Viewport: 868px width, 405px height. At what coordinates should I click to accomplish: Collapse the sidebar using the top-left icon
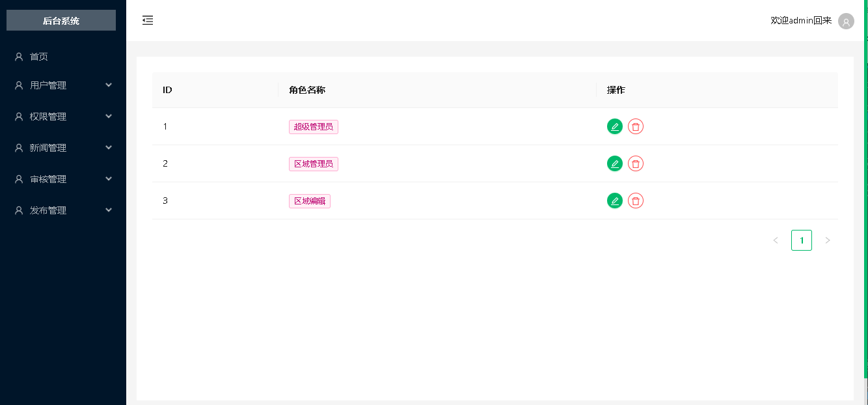148,20
